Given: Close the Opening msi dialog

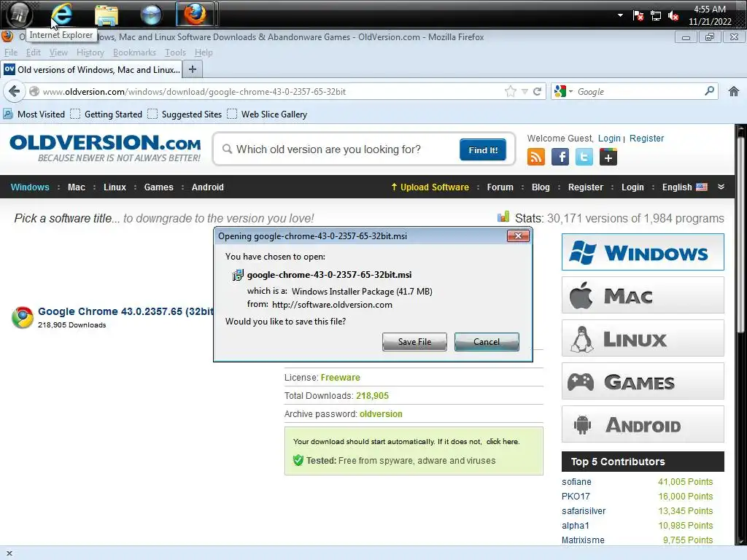Looking at the screenshot, I should pyautogui.click(x=518, y=236).
